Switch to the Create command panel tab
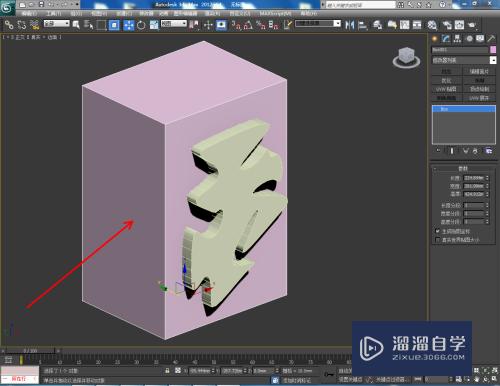The height and width of the screenshot is (386, 500). tap(434, 39)
